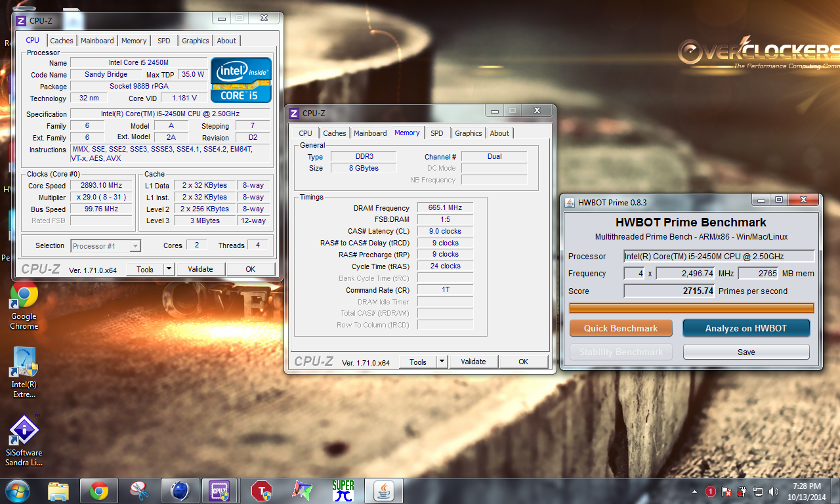Switch to CPU-Z via taskbar icon
The width and height of the screenshot is (840, 504).
pyautogui.click(x=220, y=491)
